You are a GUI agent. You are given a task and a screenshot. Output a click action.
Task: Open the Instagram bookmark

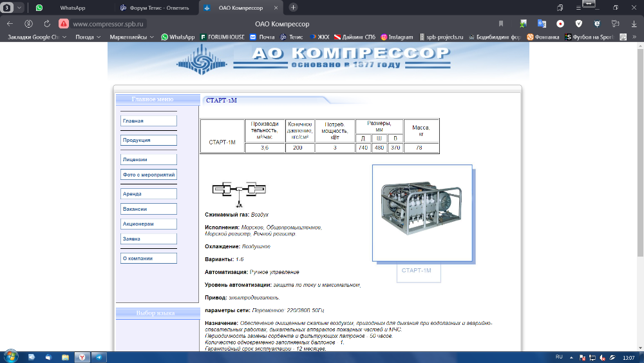tap(397, 37)
